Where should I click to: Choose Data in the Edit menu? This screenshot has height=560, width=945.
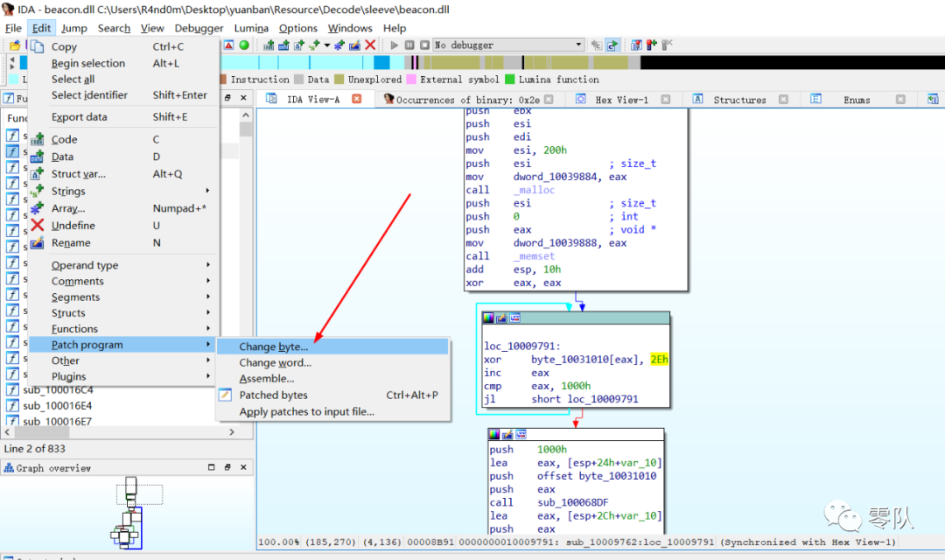point(123,157)
